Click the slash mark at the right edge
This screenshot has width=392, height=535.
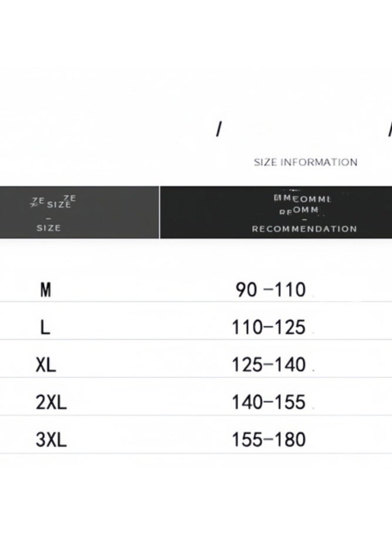[390, 129]
